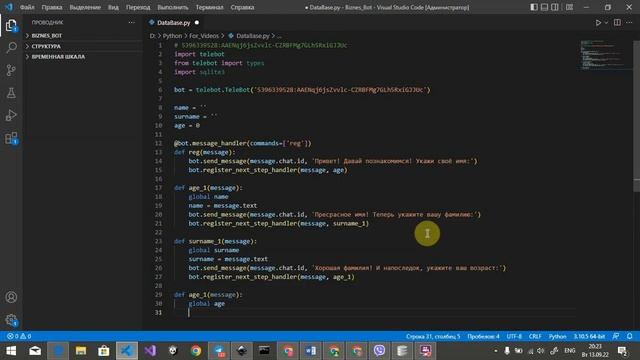Select the Python language mode
Screen dimensions: 640x360
pos(557,336)
